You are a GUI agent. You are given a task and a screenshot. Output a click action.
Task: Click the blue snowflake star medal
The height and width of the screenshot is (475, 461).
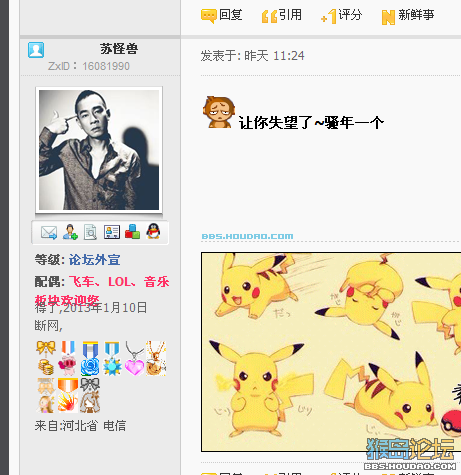click(112, 358)
